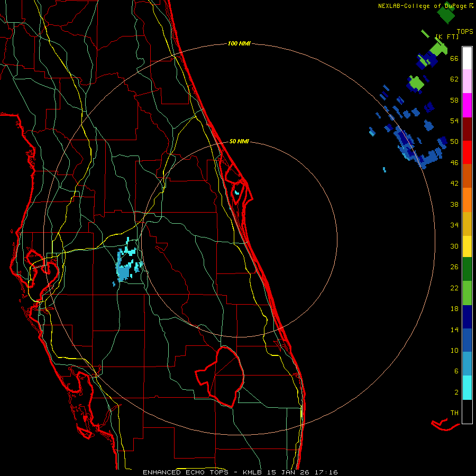The image size is (476, 476).
Task: Click the yellow legend swatch
Action: point(467,246)
